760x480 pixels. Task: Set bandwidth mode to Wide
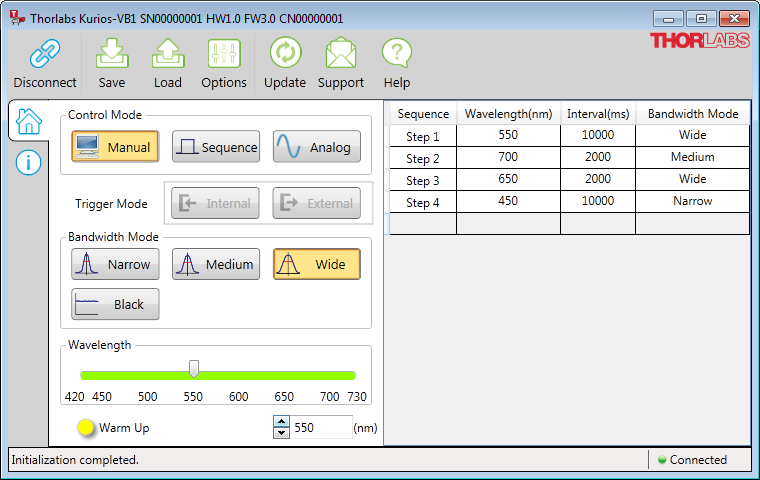point(317,264)
